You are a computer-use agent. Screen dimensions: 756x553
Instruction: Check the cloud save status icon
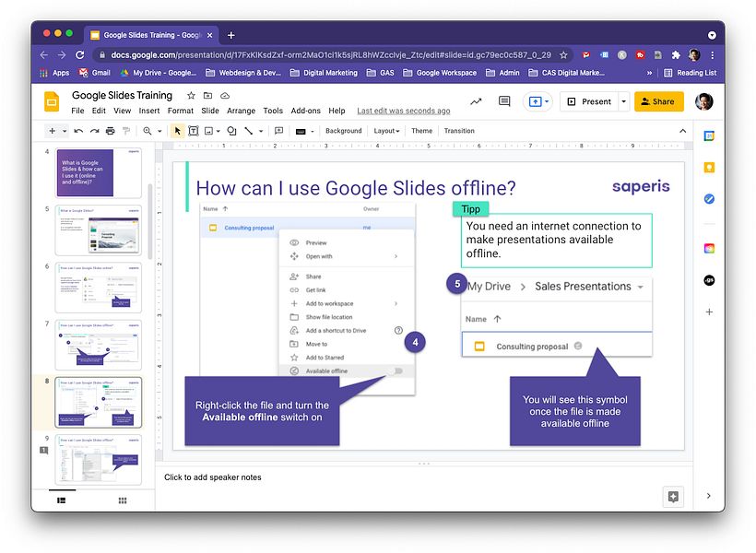pyautogui.click(x=225, y=96)
